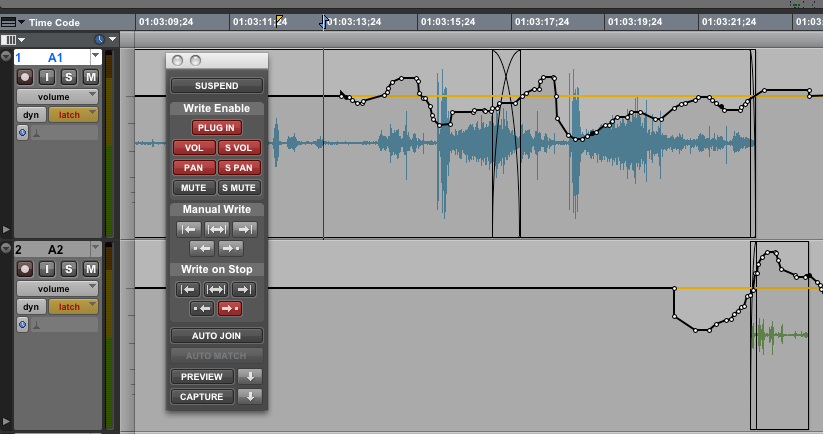Toggle PAN write enable
The width and height of the screenshot is (823, 434).
(194, 167)
